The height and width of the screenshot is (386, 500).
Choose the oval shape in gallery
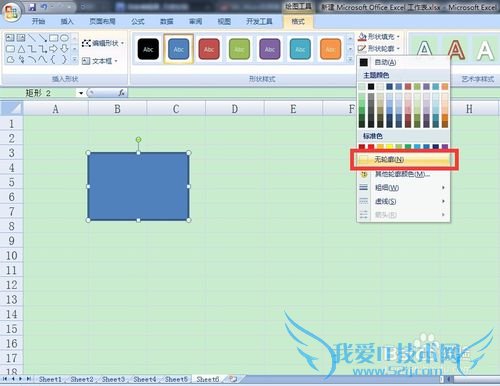pos(64,38)
